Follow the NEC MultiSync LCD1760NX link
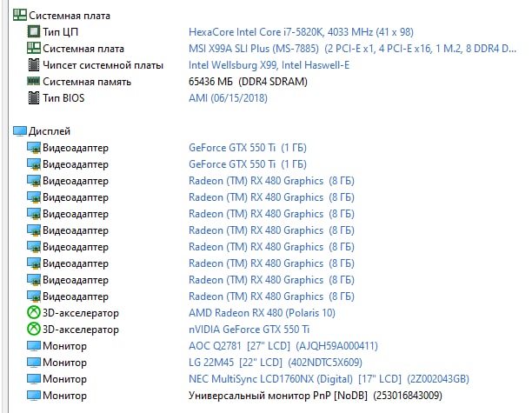 coord(329,379)
